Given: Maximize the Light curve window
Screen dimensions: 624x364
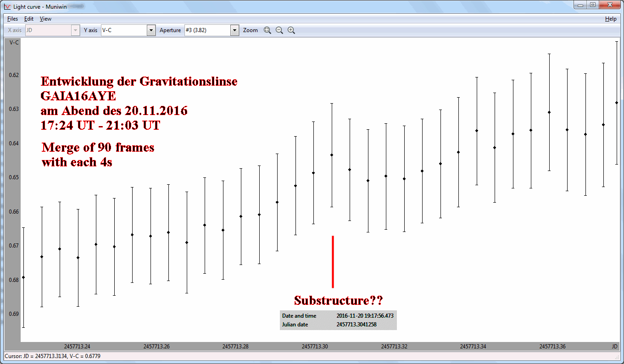Looking at the screenshot, I should click(x=593, y=5).
